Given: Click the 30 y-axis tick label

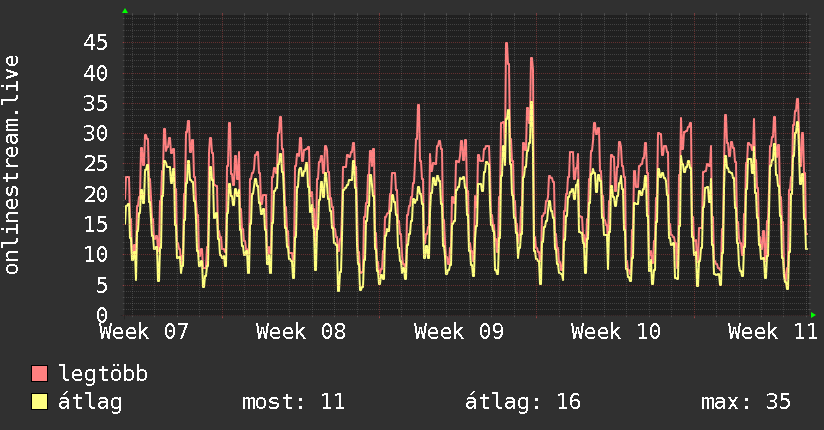Looking at the screenshot, I should click(96, 134).
